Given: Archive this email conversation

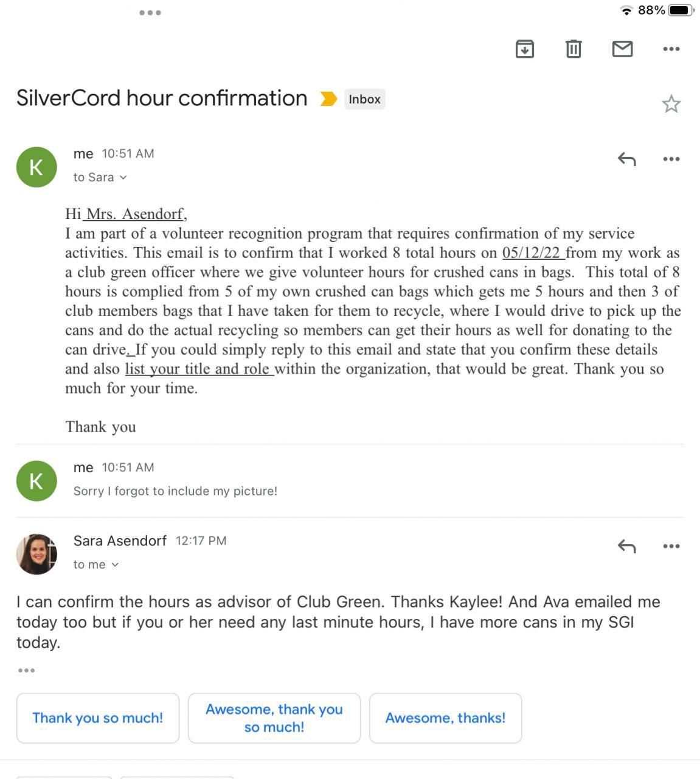Looking at the screenshot, I should tap(524, 49).
